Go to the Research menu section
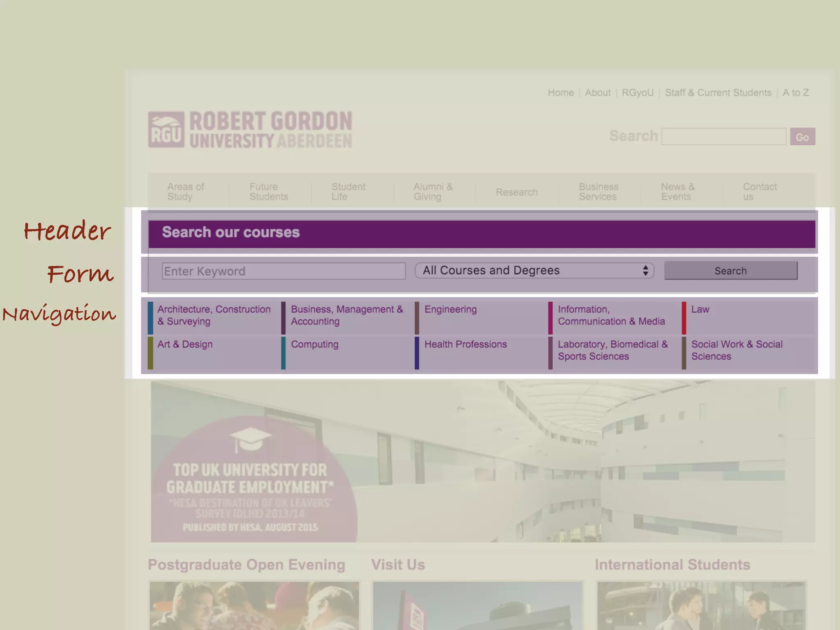This screenshot has width=840, height=630. [516, 192]
